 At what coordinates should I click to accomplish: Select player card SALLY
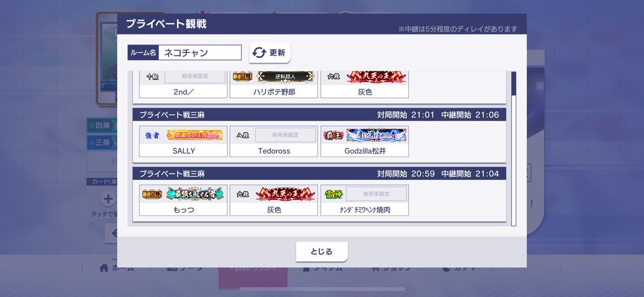pos(184,142)
